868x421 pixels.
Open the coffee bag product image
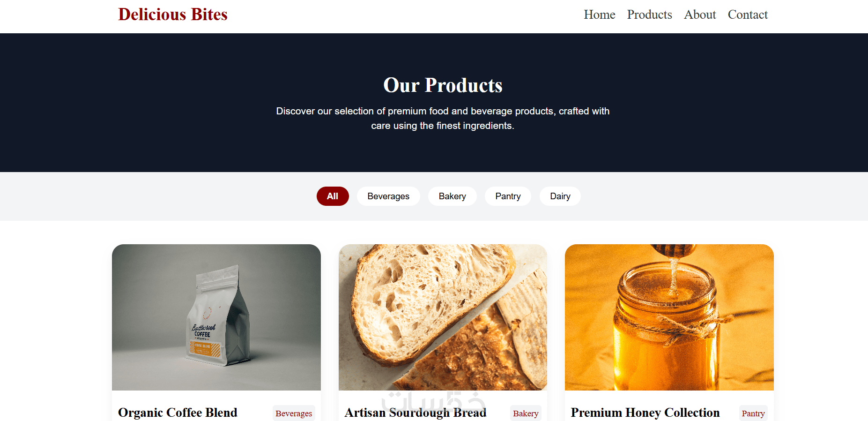(x=216, y=317)
